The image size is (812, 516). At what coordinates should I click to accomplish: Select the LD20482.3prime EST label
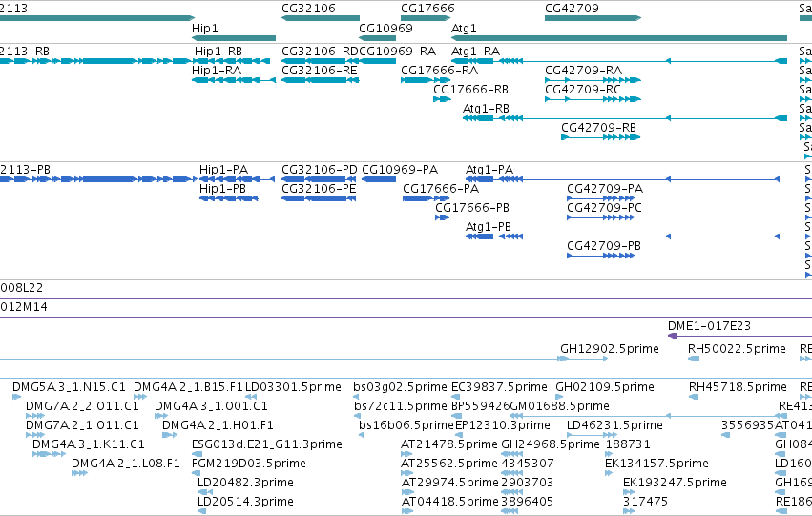(245, 483)
